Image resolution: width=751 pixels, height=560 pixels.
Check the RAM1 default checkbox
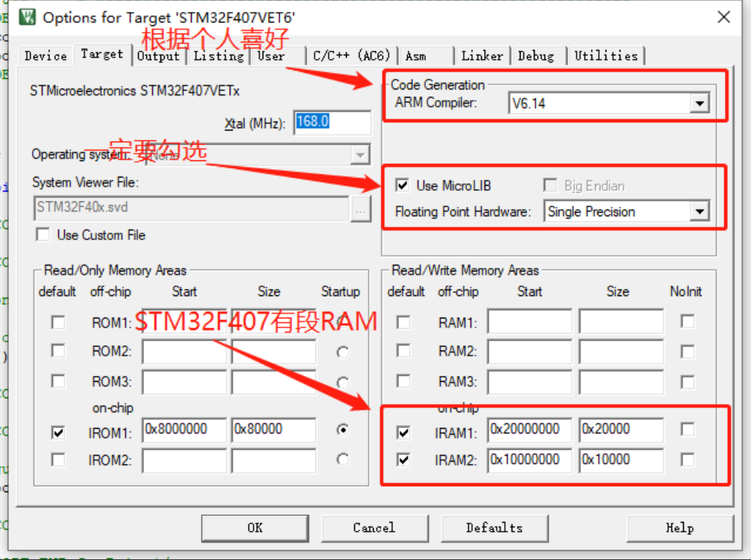pyautogui.click(x=403, y=322)
